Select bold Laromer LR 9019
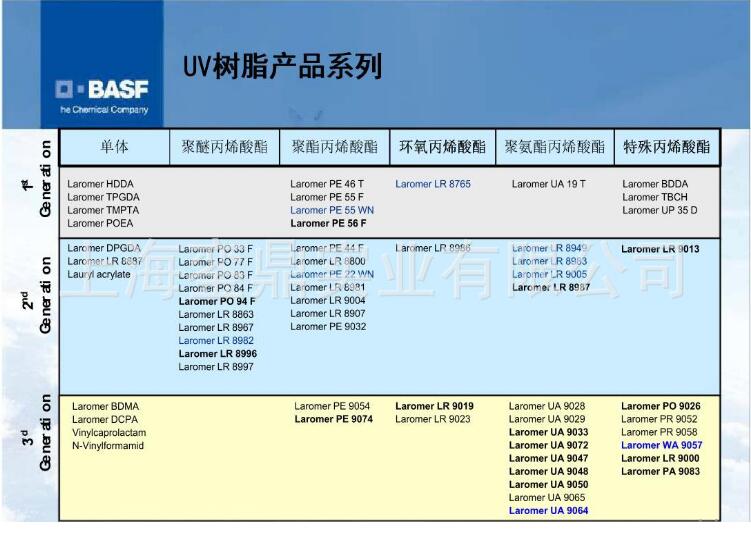Screen dimensions: 751x535 click(x=435, y=406)
